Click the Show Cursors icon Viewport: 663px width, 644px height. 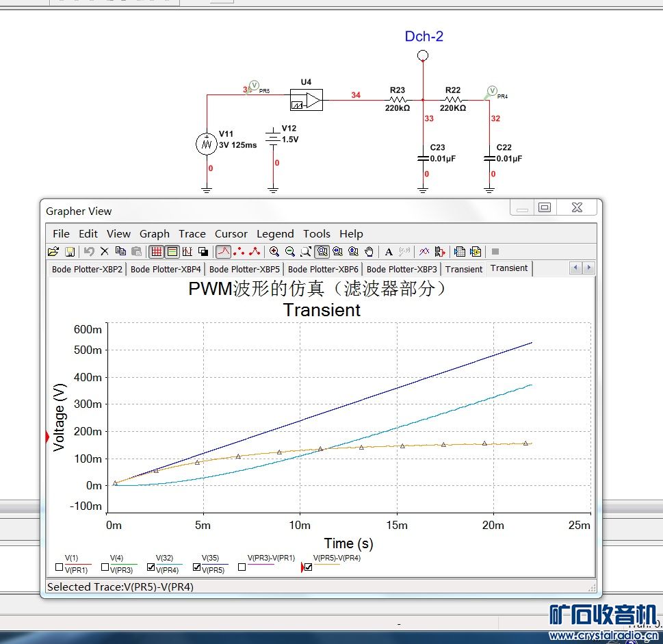tap(187, 252)
